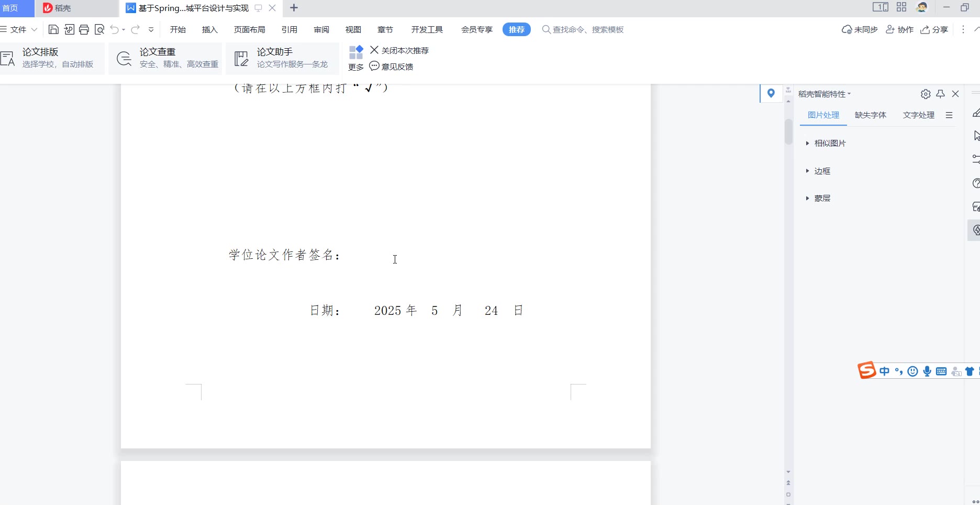Click 协作 collaboration icon
This screenshot has height=505, width=980.
pyautogui.click(x=899, y=29)
